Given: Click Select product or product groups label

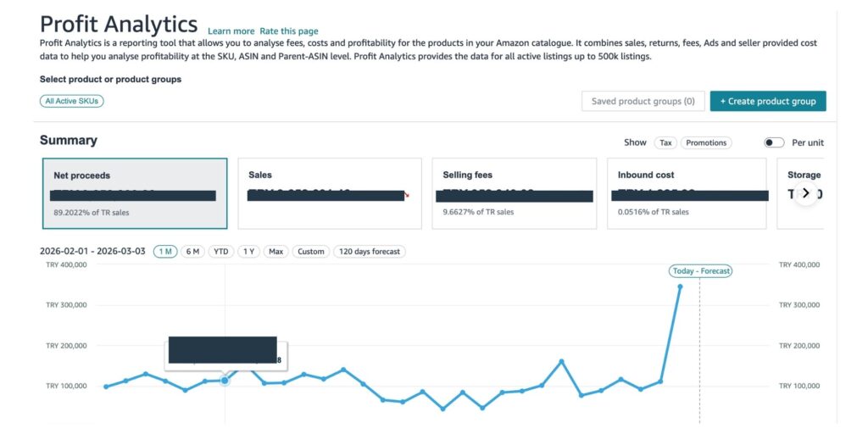Looking at the screenshot, I should 111,79.
